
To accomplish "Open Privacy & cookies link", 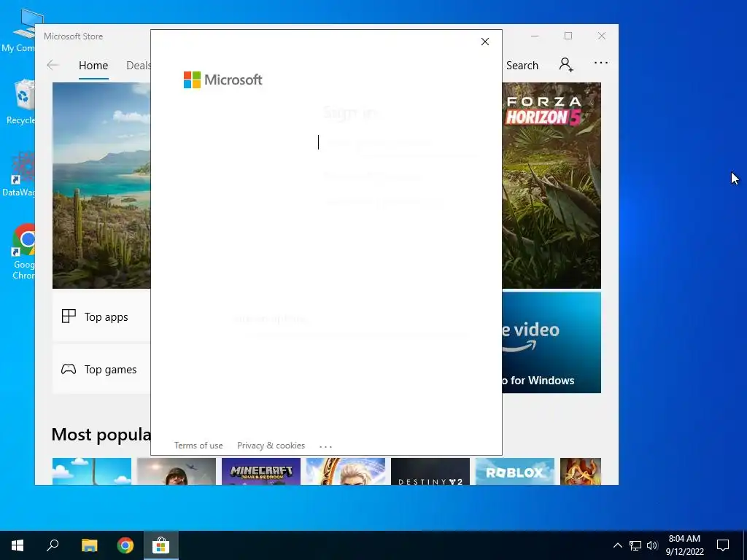I will [x=271, y=446].
